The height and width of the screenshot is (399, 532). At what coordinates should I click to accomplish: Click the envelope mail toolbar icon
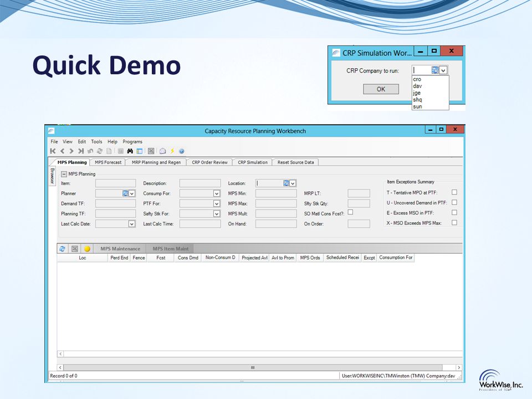click(x=162, y=151)
